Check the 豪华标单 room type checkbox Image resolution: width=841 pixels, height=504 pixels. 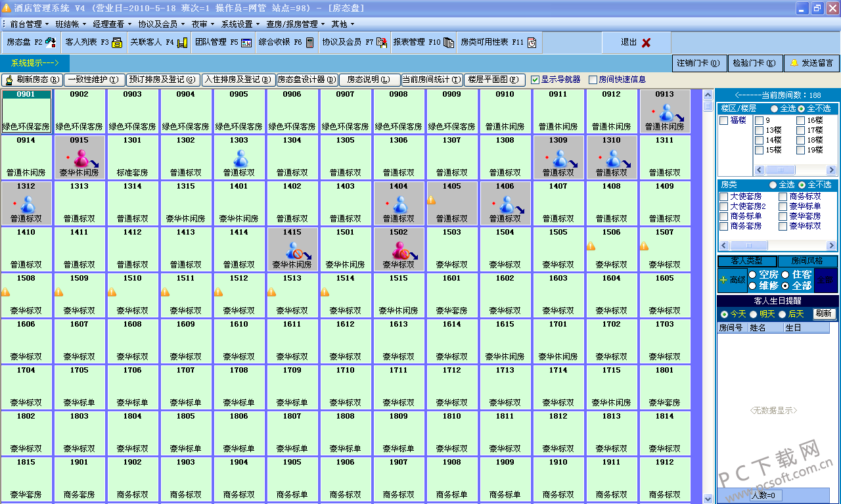pos(783,206)
